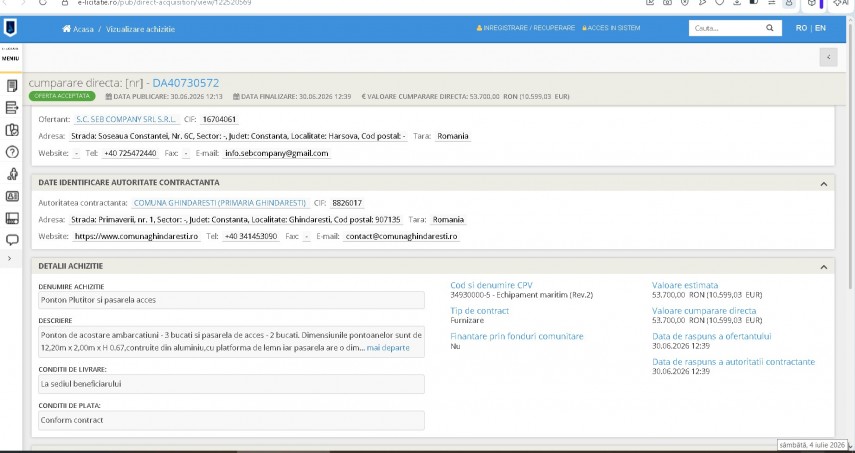Viewport: 855px width, 453px height.
Task: Click Finantare prin fonduri comunitare label
Action: click(x=517, y=336)
